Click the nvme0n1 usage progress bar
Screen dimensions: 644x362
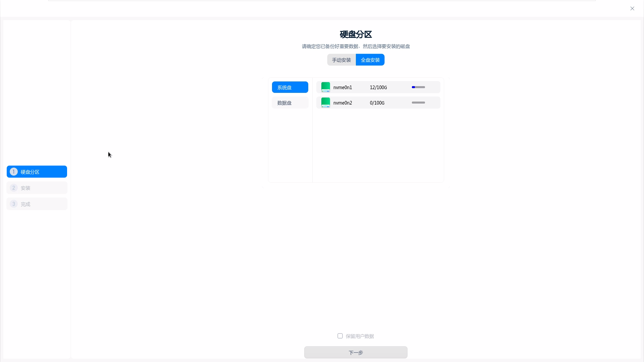click(418, 87)
